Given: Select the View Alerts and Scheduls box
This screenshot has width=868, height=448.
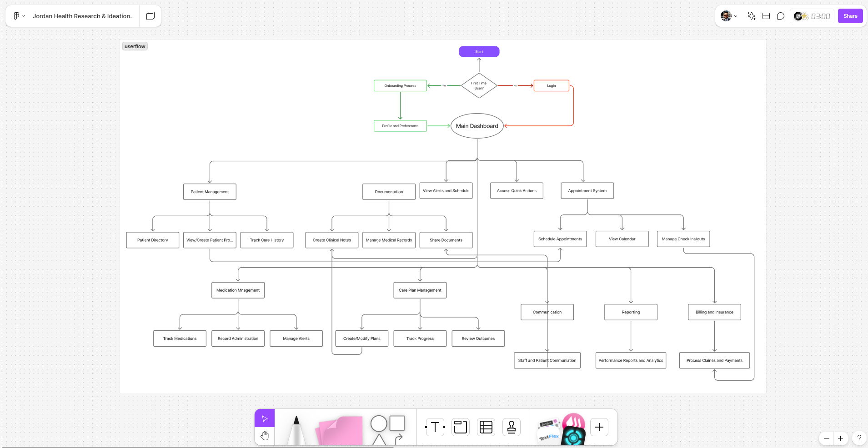Looking at the screenshot, I should pos(446,190).
